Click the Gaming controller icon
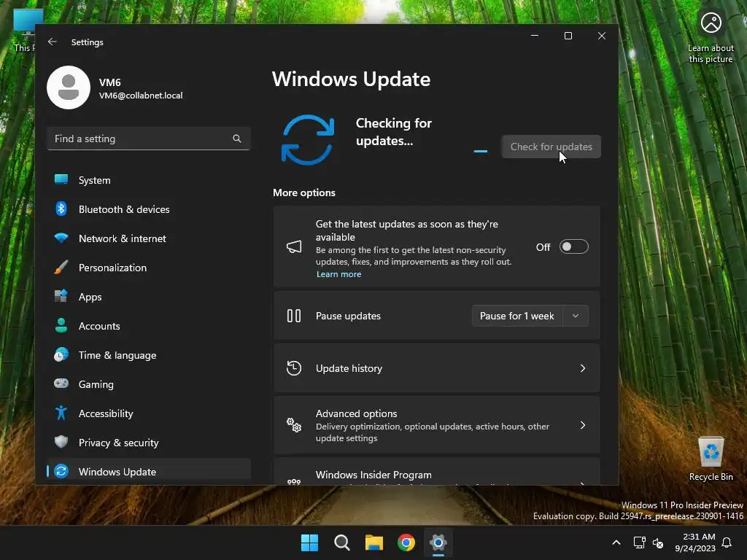This screenshot has width=747, height=560. (61, 384)
